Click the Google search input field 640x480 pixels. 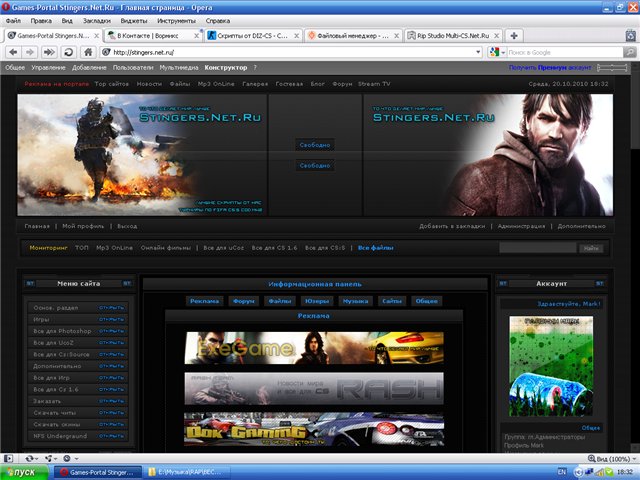tap(563, 52)
